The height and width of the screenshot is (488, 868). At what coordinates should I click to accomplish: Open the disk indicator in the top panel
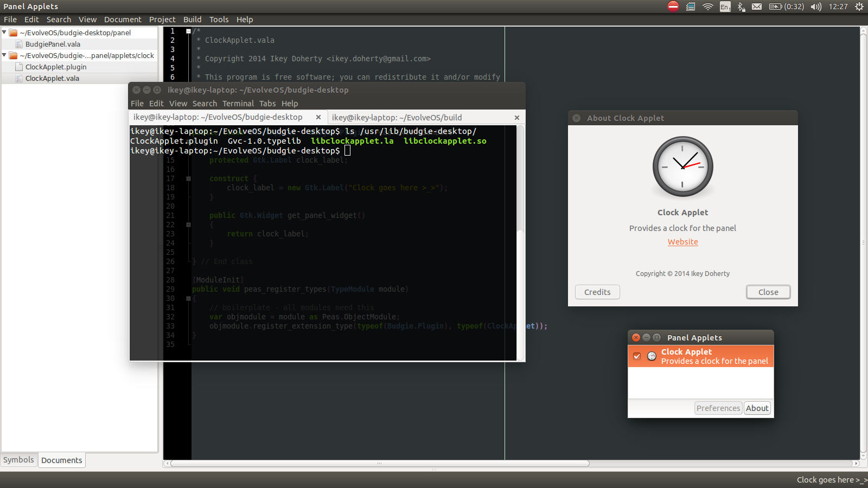click(x=691, y=7)
